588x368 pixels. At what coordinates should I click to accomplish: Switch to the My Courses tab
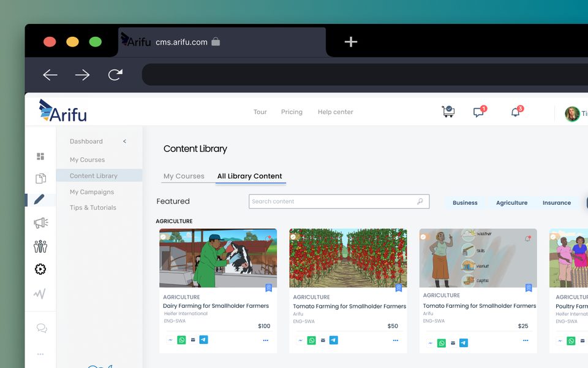tap(184, 176)
